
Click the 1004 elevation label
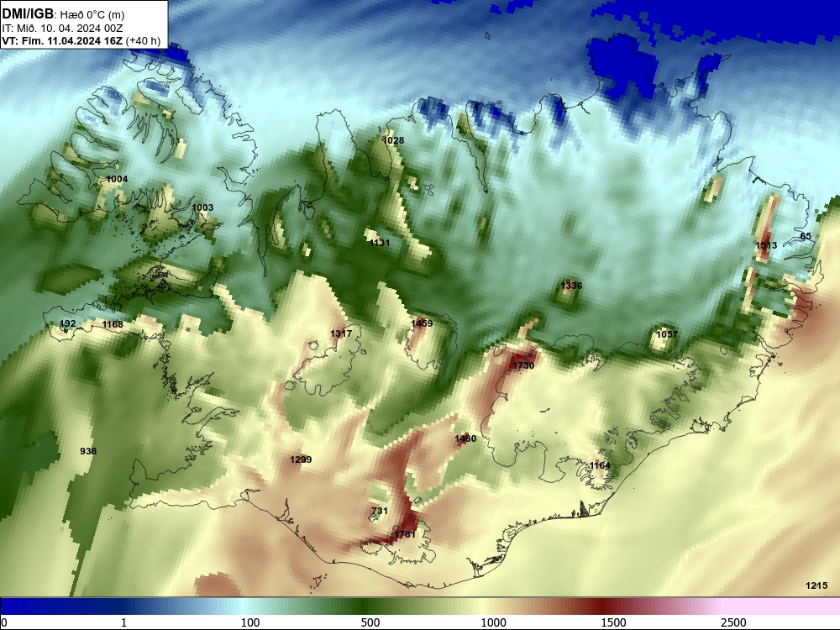tap(117, 179)
